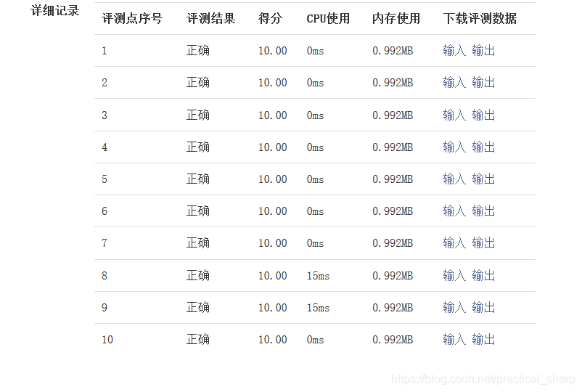Open the 输入 link in row 7

(x=454, y=242)
